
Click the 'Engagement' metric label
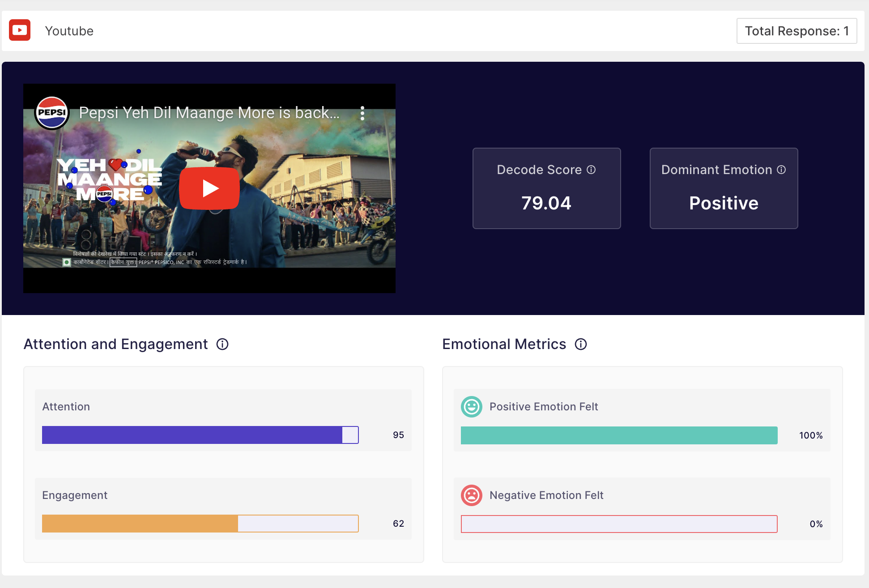pos(75,495)
